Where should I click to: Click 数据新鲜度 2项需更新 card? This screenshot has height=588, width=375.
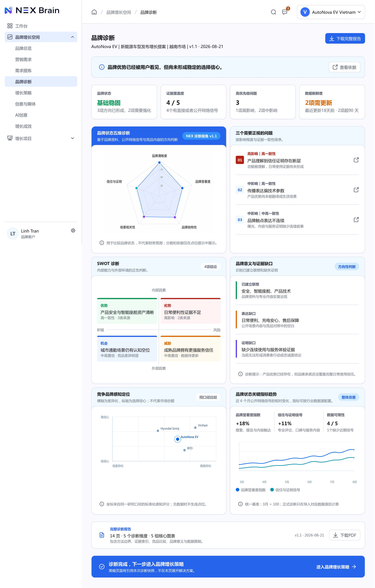click(x=332, y=102)
